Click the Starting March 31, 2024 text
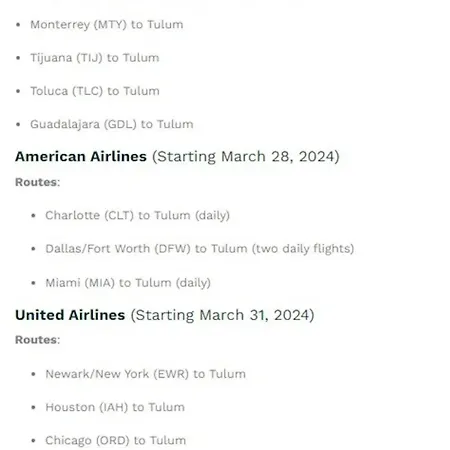The image size is (450, 450). [222, 315]
